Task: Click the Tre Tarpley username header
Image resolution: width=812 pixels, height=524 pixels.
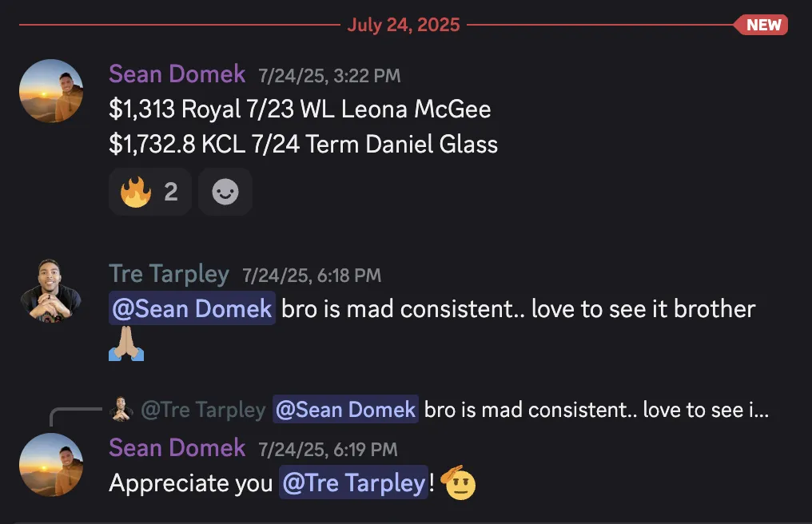Action: pyautogui.click(x=169, y=274)
